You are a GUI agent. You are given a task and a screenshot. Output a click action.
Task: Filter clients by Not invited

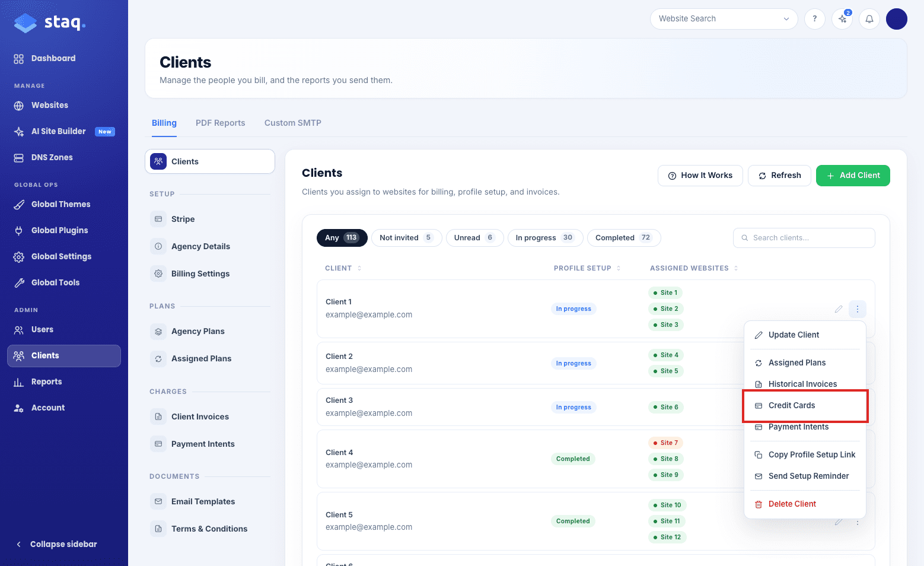pyautogui.click(x=407, y=238)
